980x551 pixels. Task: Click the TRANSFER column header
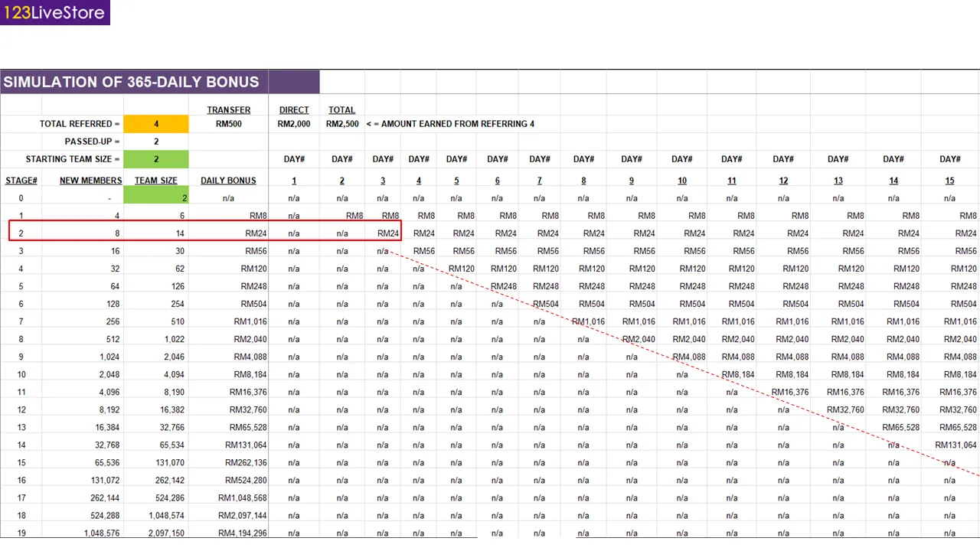point(228,110)
